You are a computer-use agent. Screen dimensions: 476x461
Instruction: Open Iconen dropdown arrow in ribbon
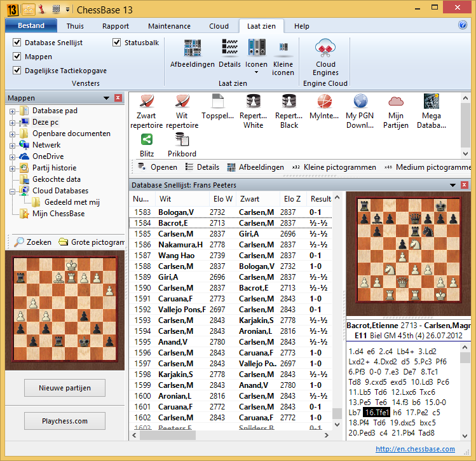click(256, 72)
